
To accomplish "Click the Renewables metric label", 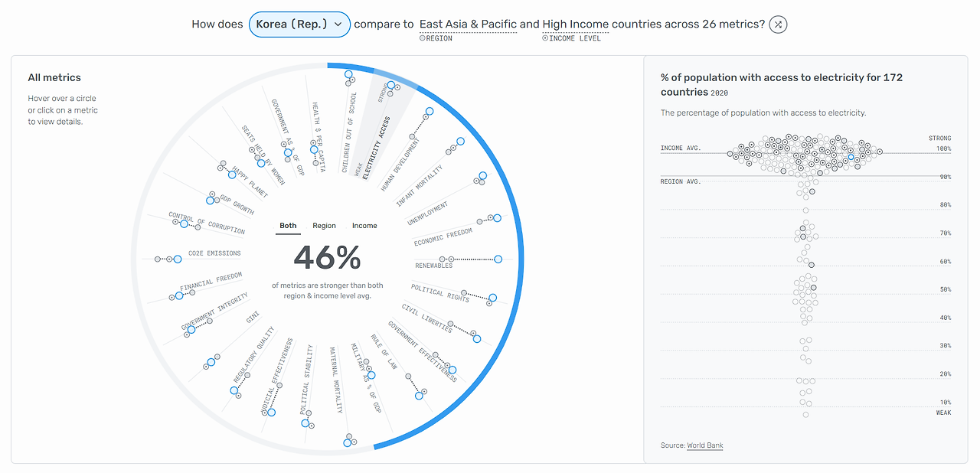I will click(434, 266).
